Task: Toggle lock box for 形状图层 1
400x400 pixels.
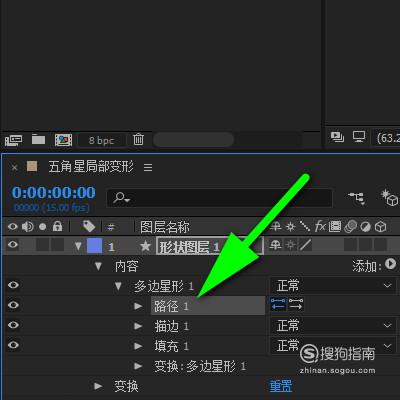Action: 57,245
